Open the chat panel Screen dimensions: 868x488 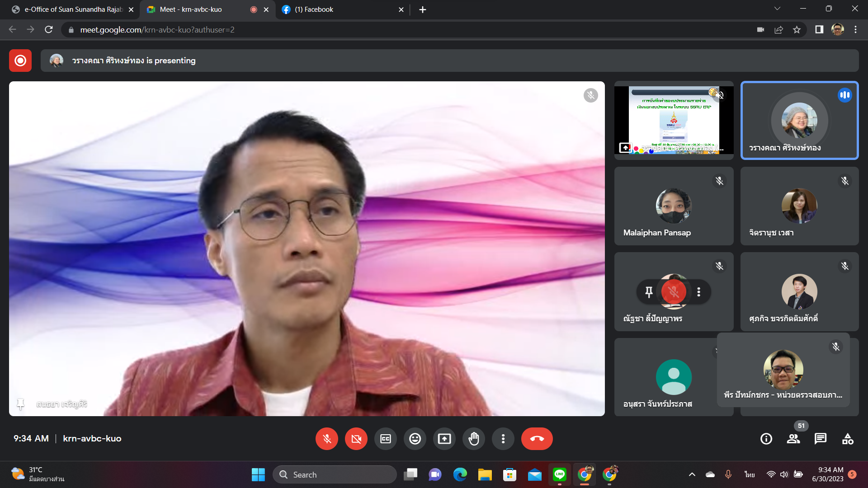(821, 439)
